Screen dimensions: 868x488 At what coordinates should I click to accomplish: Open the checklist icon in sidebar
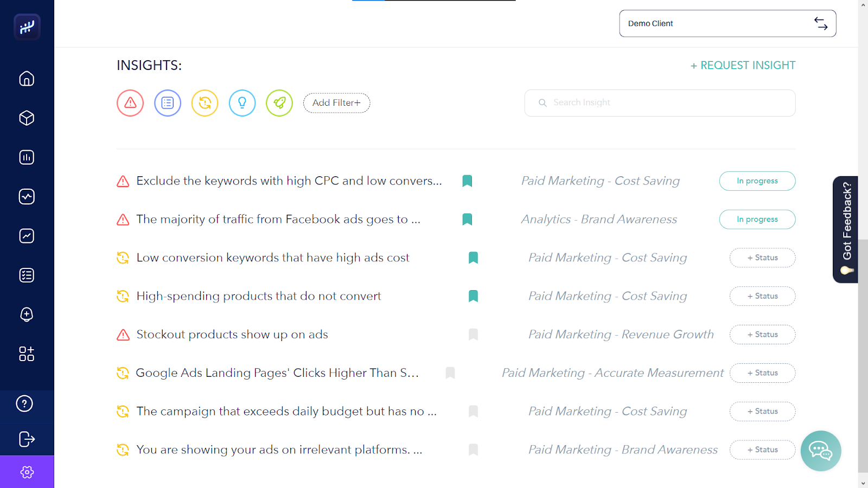tap(27, 275)
